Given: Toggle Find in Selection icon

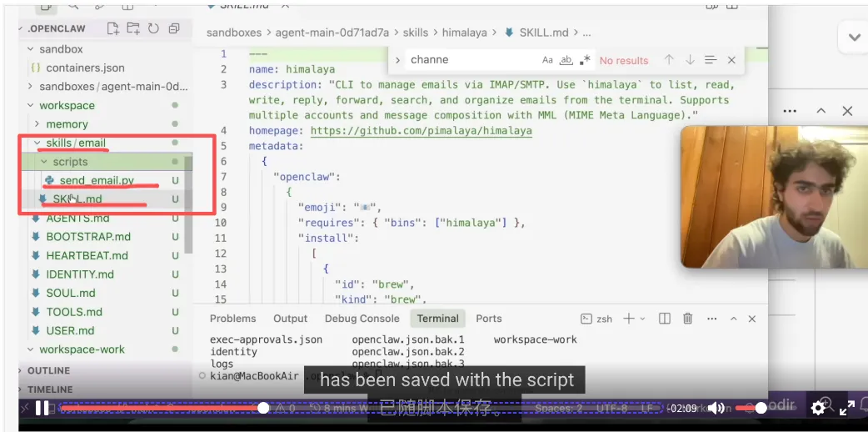Looking at the screenshot, I should point(711,60).
